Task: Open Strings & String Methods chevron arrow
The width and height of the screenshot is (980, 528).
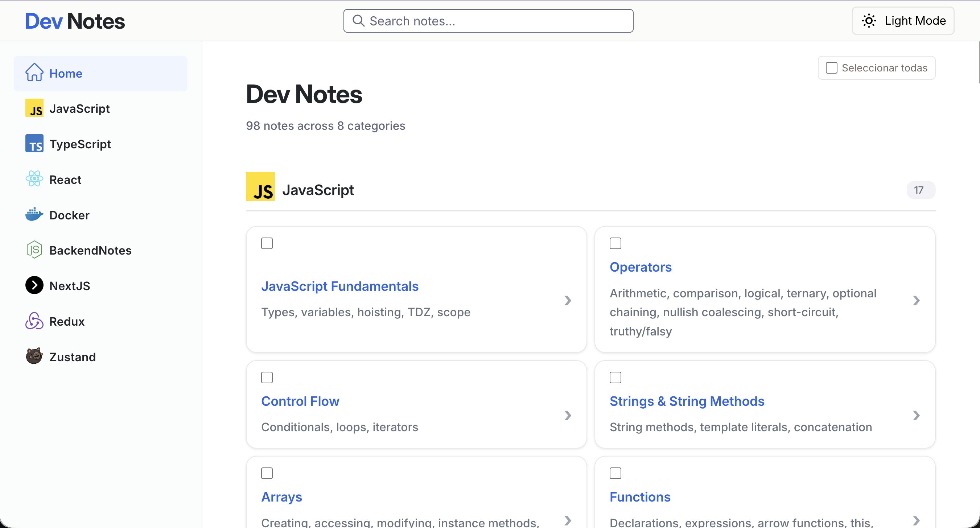Action: 917,415
